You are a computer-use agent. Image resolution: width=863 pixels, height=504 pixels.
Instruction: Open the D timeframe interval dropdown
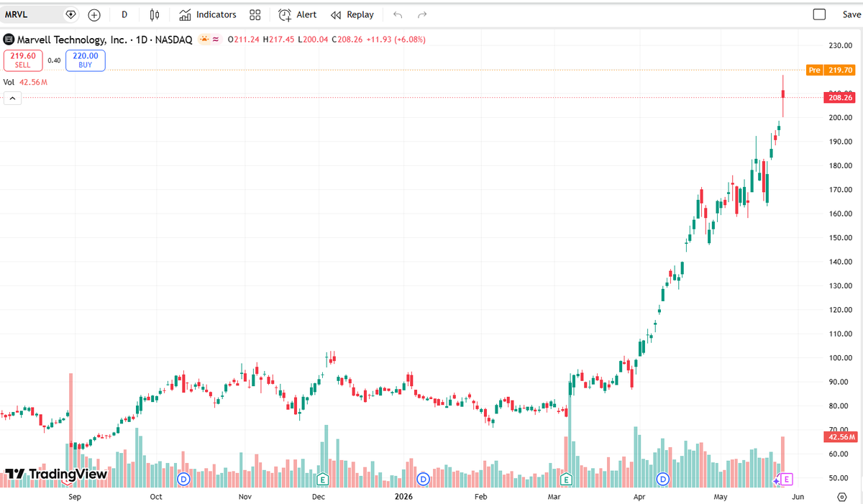(124, 14)
